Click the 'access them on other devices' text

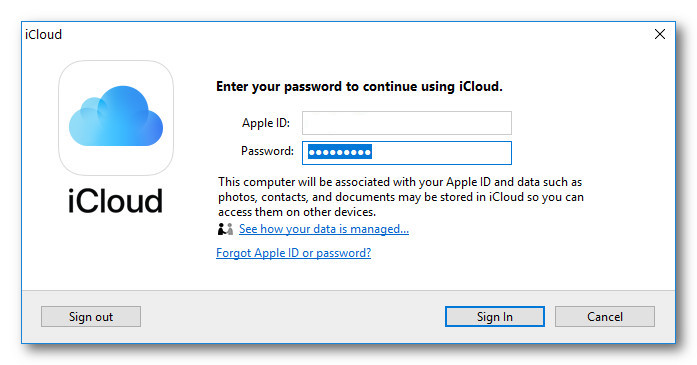[297, 212]
